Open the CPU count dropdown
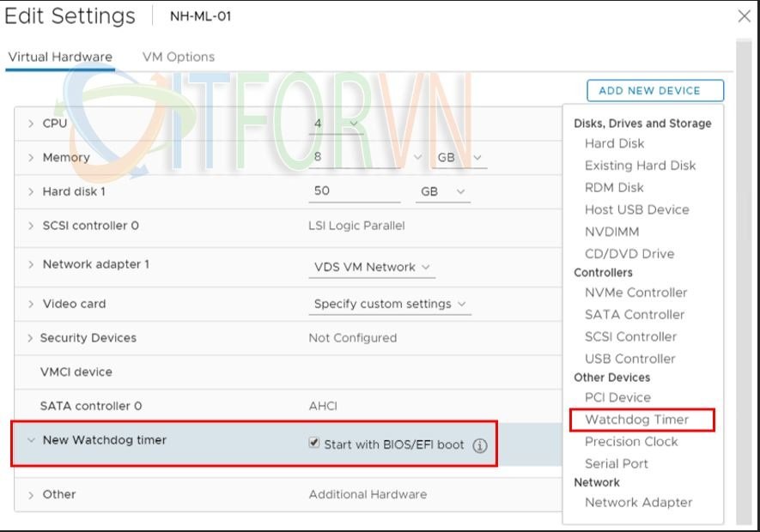 pyautogui.click(x=336, y=124)
